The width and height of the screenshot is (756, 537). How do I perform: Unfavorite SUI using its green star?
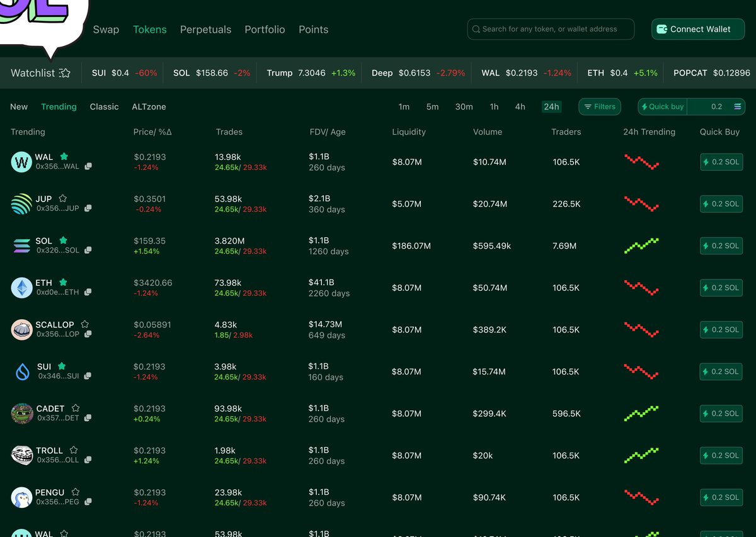click(x=62, y=366)
